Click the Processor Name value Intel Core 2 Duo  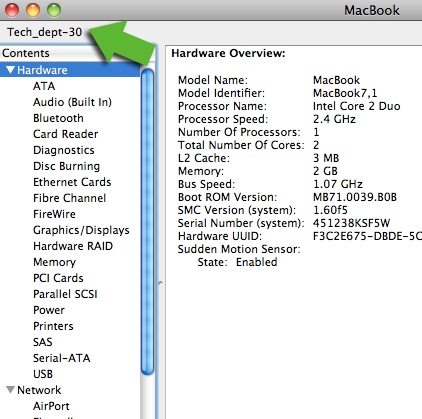click(356, 106)
